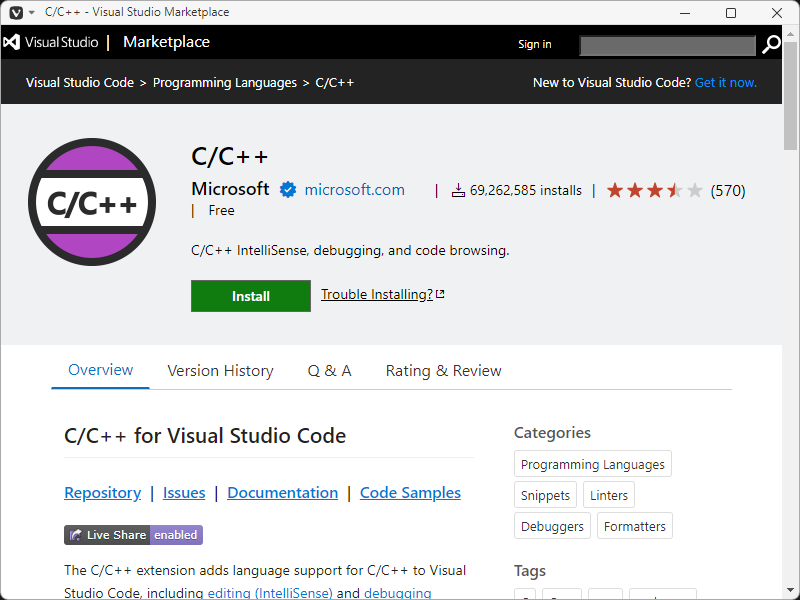800x600 pixels.
Task: Expand the title bar dropdown arrow
Action: coord(32,12)
